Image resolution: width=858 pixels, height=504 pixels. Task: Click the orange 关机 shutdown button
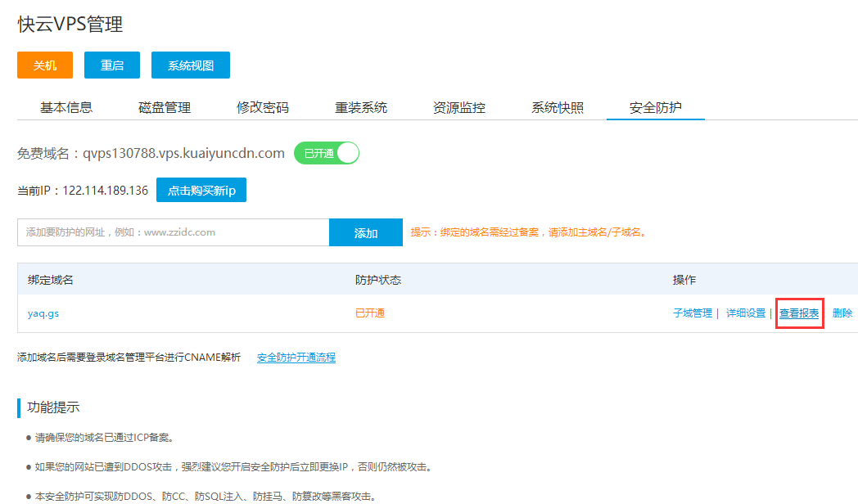[x=45, y=65]
